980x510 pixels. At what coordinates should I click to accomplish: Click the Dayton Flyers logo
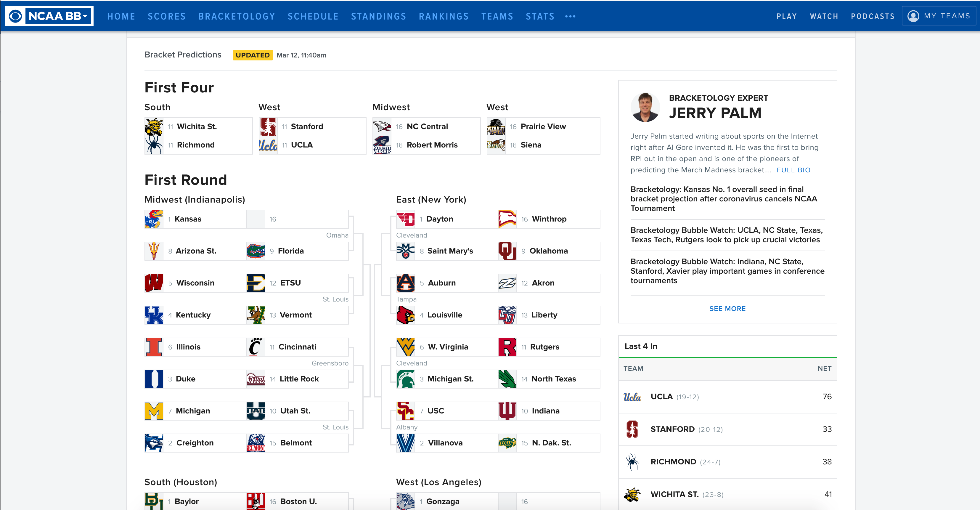tap(406, 219)
